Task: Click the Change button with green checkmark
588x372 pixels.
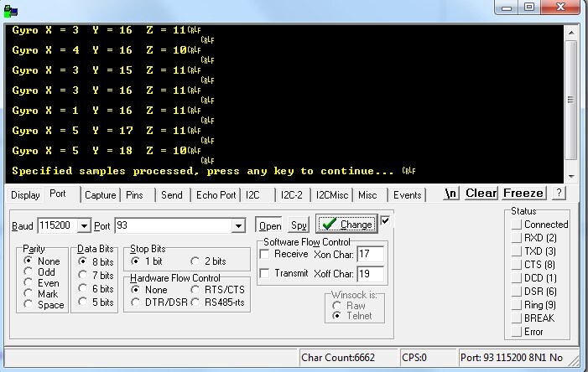Action: [346, 225]
